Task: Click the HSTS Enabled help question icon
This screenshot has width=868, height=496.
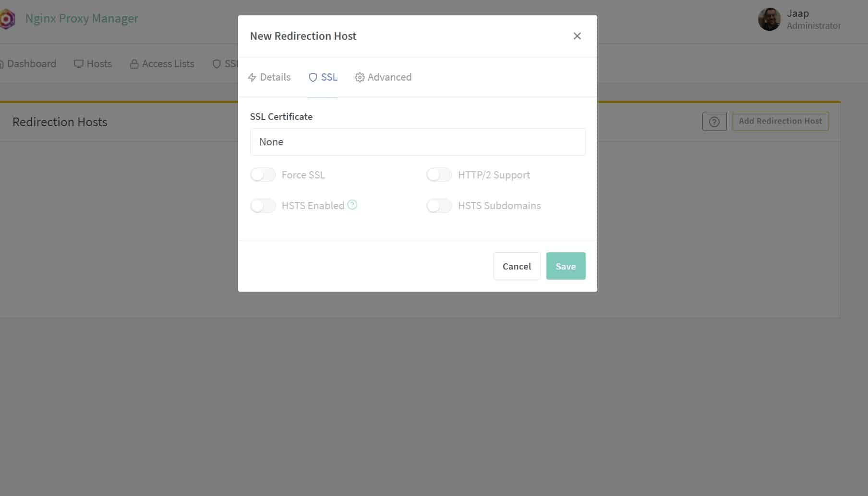Action: click(x=352, y=205)
